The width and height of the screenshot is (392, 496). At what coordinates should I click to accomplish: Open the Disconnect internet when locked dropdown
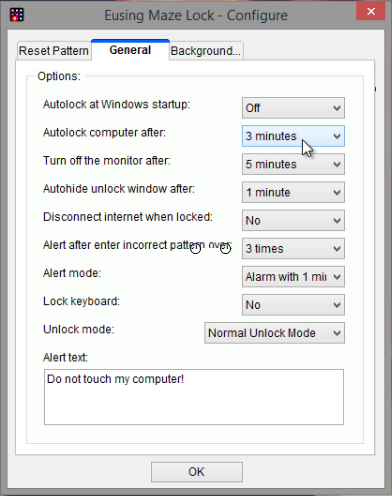pos(293,220)
